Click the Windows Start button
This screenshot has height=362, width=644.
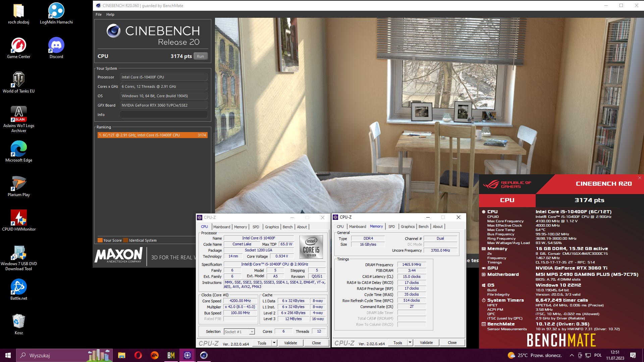click(8, 355)
